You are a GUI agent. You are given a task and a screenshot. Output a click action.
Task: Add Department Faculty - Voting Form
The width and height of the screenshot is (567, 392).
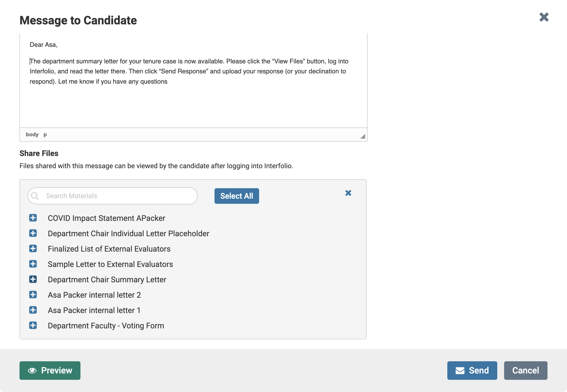33,325
